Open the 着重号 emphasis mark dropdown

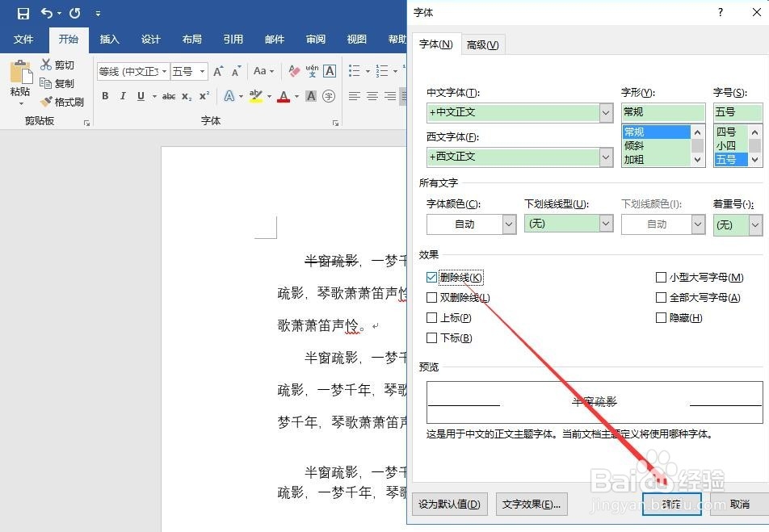point(754,224)
